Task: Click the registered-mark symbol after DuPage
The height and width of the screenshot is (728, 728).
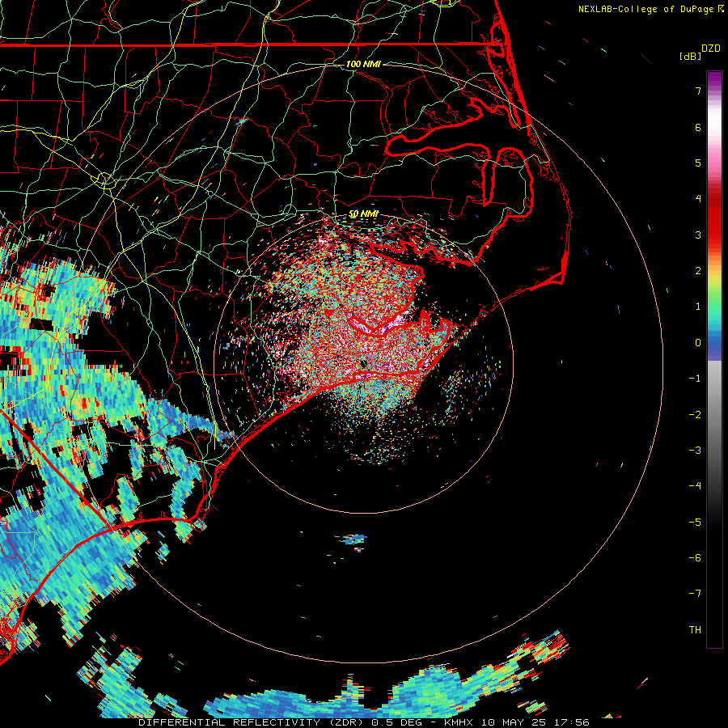Action: pyautogui.click(x=721, y=9)
